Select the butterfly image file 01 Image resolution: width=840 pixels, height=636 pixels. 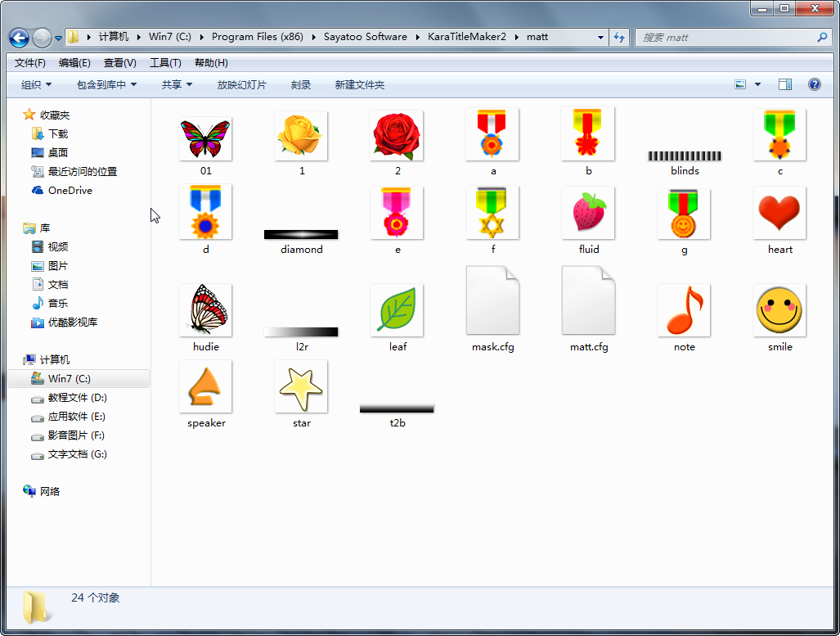205,138
